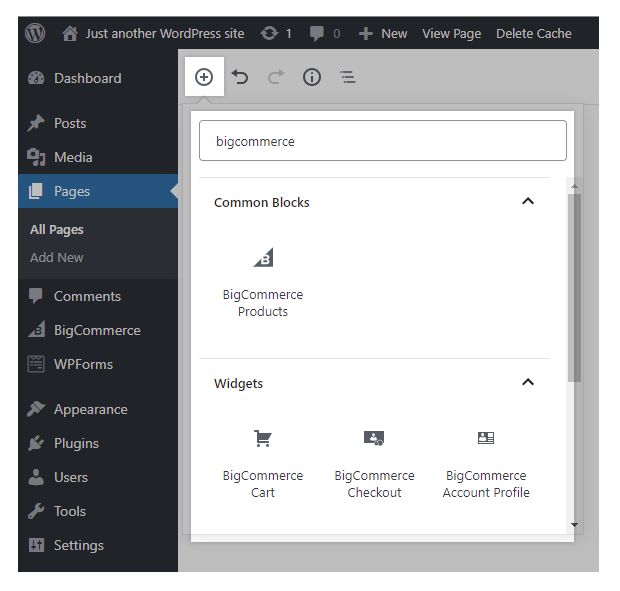Insert BigCommerce Products block
The image size is (620, 591).
pos(262,283)
